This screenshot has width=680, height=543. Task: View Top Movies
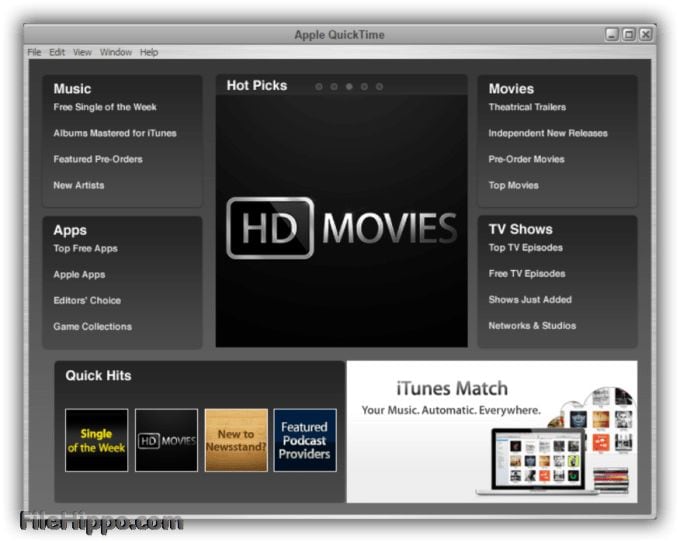pos(513,185)
